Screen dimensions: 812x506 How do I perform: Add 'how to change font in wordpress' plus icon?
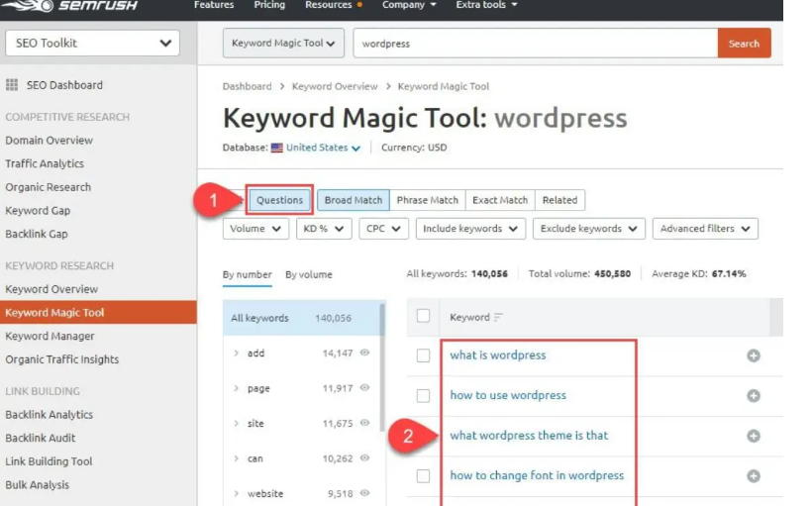tap(754, 476)
